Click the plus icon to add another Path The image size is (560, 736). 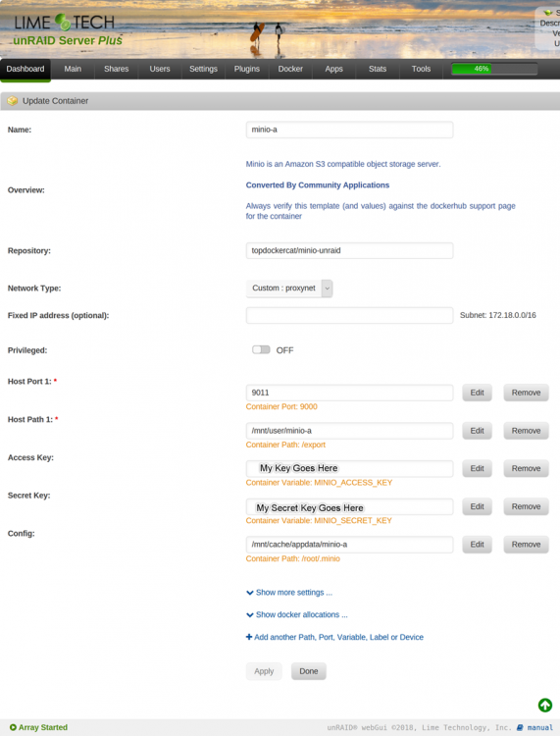tap(249, 637)
